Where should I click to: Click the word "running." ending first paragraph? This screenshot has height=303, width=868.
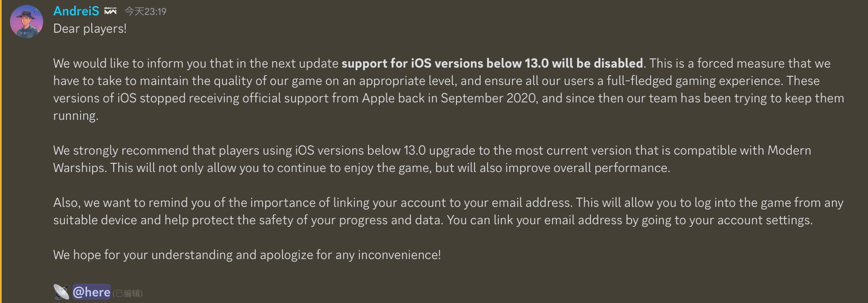click(75, 116)
